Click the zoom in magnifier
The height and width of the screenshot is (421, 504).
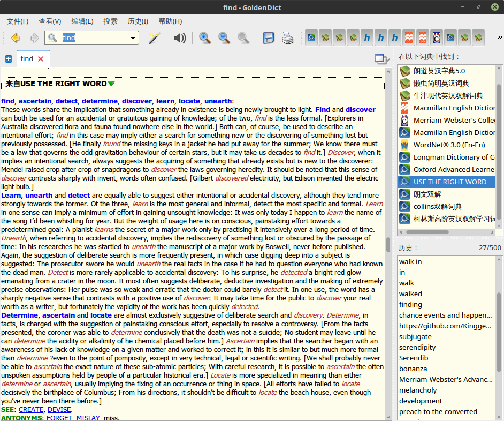[204, 38]
